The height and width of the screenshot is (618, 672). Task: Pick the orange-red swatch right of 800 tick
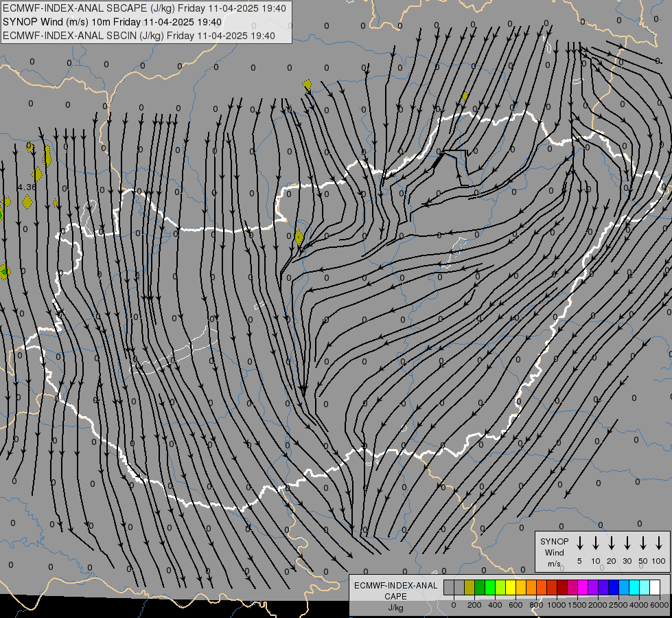[x=542, y=588]
